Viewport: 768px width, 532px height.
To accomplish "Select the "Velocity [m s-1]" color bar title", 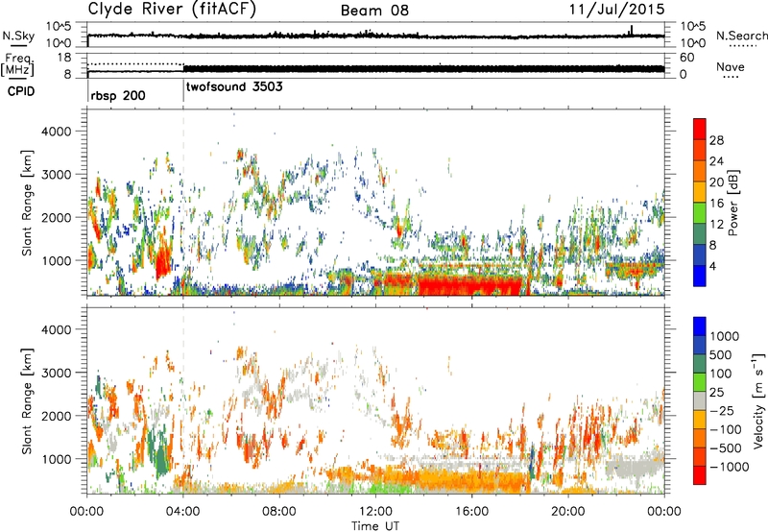I will (758, 400).
